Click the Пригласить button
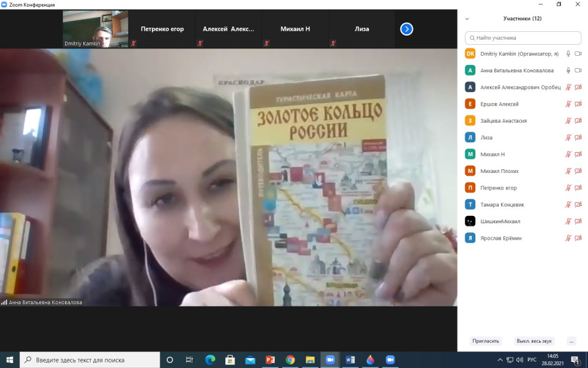Screen dimensions: 588x368 pos(486,341)
